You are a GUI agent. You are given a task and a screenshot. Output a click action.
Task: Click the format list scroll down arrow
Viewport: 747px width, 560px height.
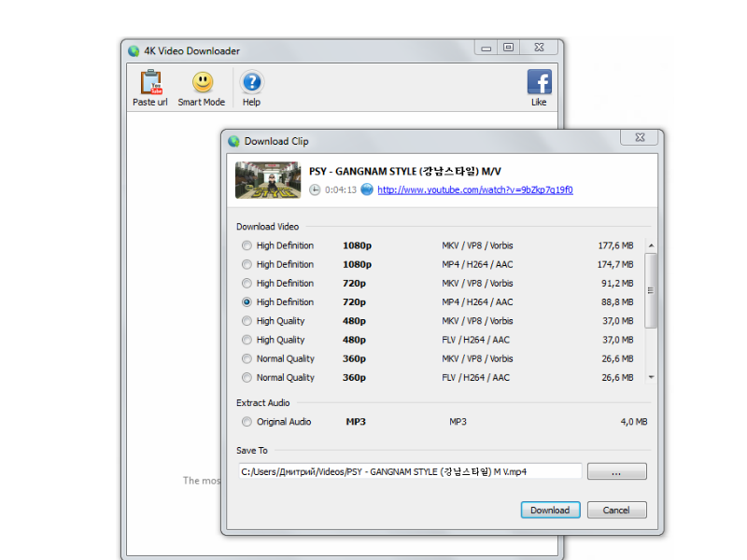point(651,377)
